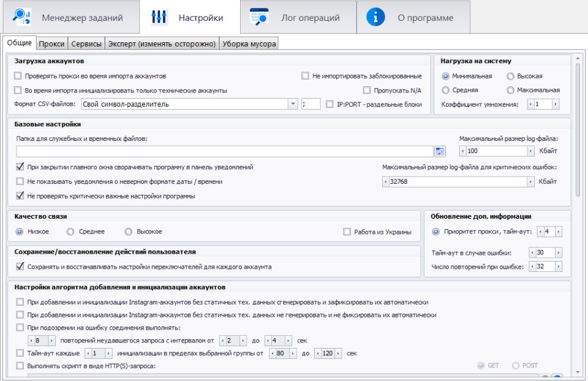
Task: Enable Проверять прокси во время импорта checkbox
Action: pyautogui.click(x=18, y=77)
